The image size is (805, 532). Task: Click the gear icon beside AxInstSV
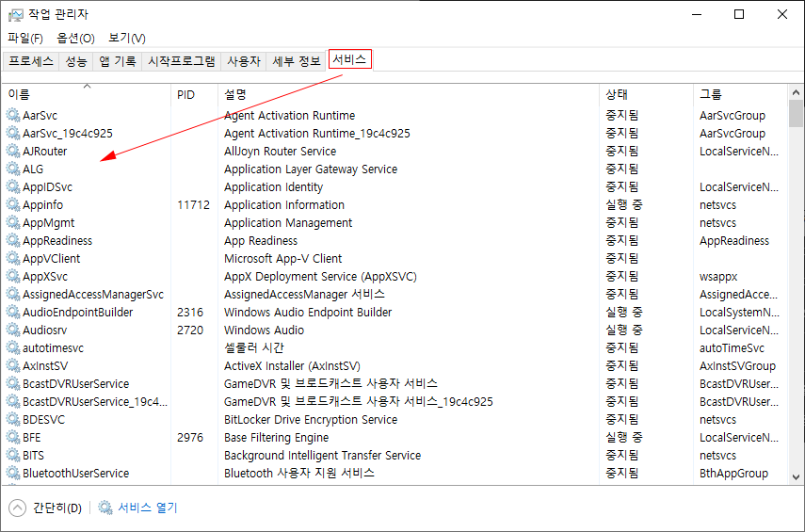13,365
